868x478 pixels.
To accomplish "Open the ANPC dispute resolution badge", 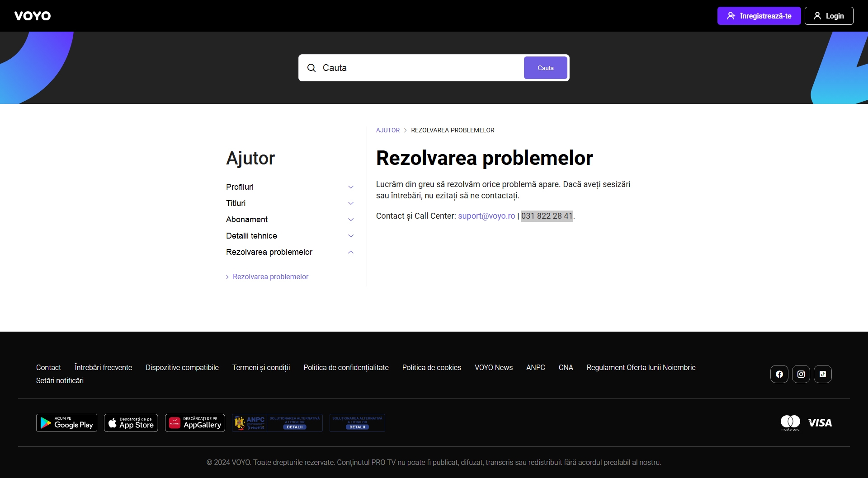I will (277, 423).
